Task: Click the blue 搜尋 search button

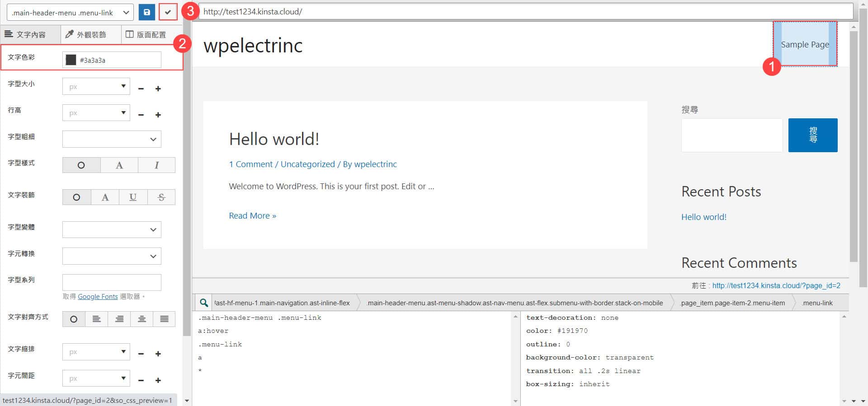Action: [813, 135]
